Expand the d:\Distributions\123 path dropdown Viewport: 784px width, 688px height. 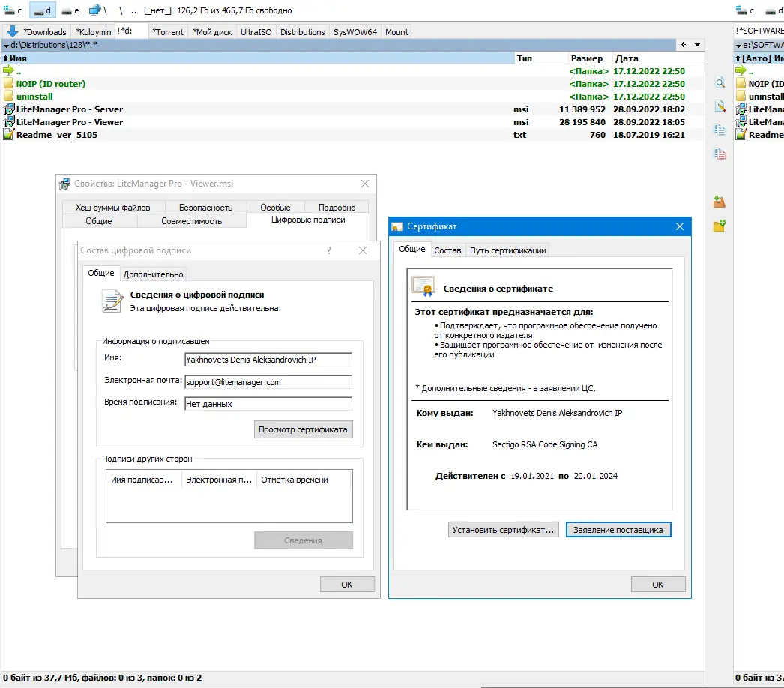(x=6, y=46)
